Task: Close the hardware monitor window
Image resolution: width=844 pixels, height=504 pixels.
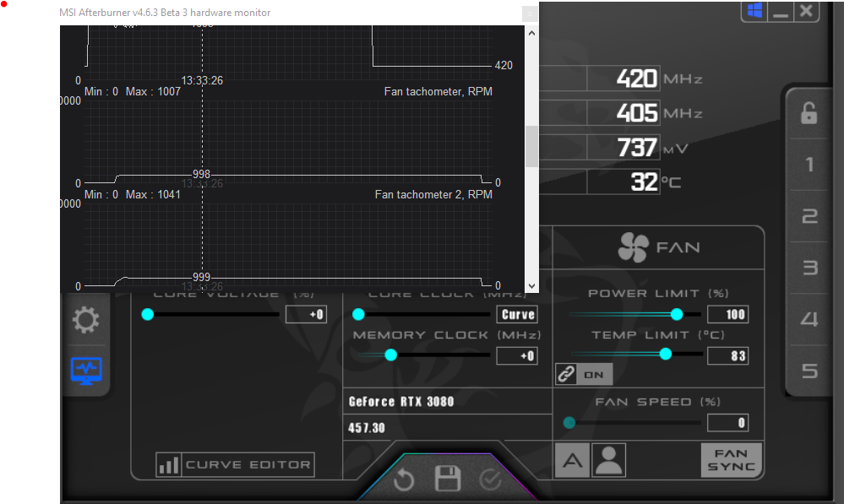Action: [530, 14]
